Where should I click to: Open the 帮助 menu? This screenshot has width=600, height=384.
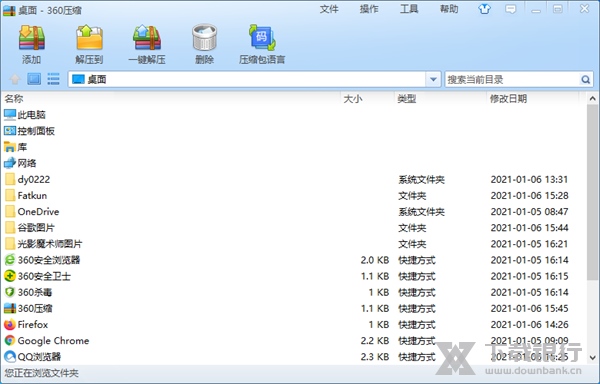[x=449, y=9]
